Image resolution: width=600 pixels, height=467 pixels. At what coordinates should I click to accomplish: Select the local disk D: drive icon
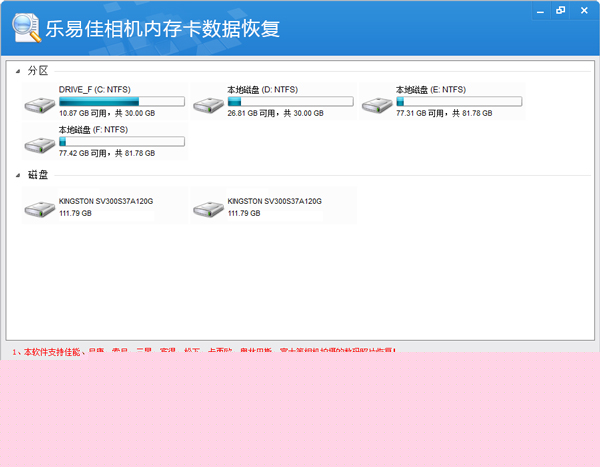point(208,105)
